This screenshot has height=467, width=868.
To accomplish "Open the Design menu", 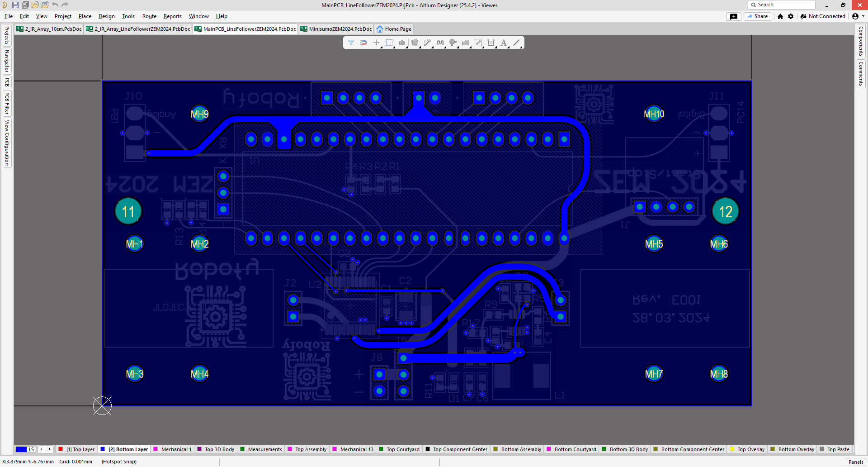I will 107,16.
